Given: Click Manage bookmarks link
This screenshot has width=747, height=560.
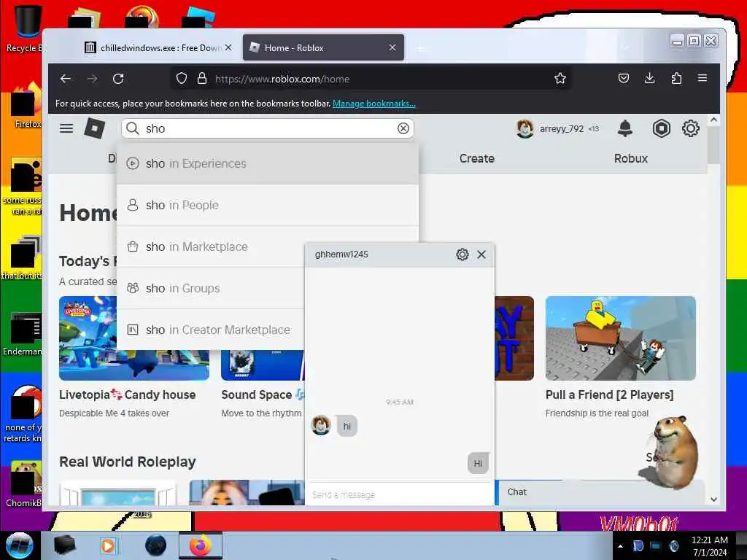Looking at the screenshot, I should click(374, 104).
